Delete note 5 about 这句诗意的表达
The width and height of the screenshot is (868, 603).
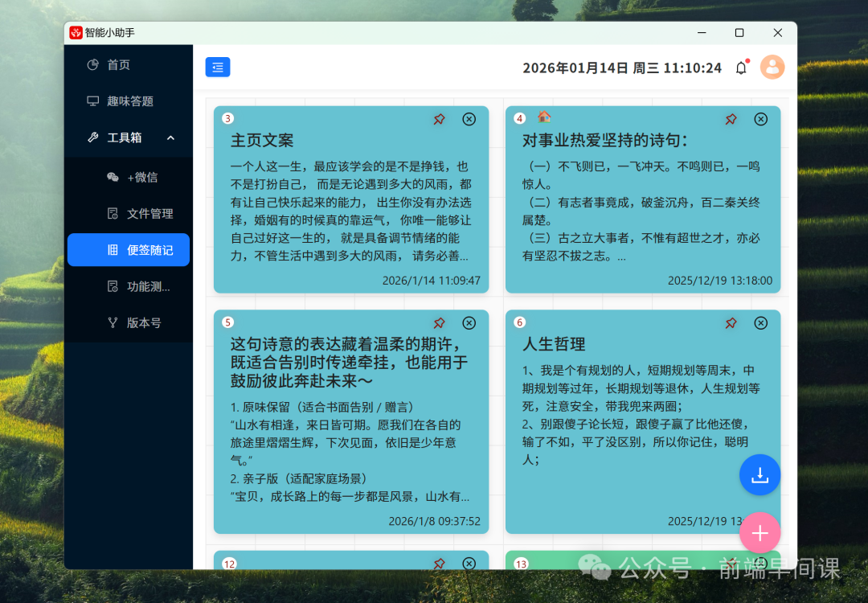coord(469,323)
